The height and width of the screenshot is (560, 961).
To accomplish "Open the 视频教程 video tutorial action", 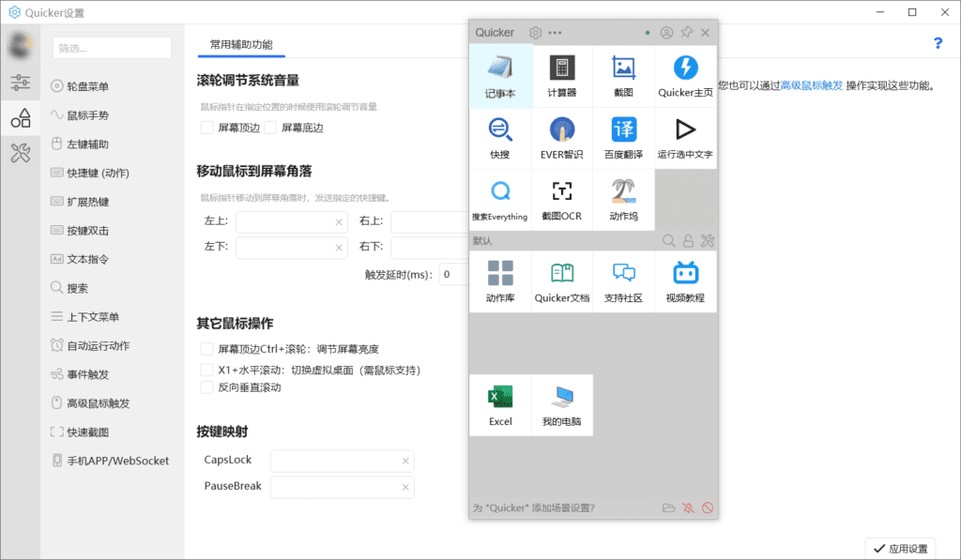I will [x=685, y=281].
